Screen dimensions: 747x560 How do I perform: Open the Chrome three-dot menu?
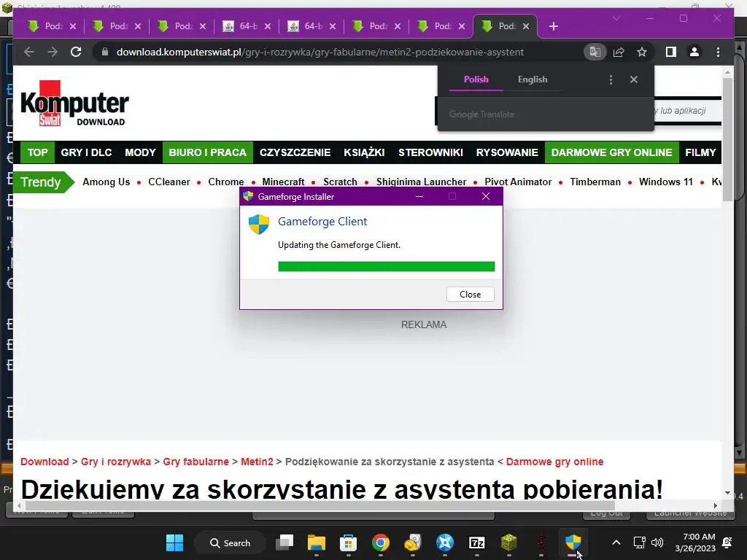click(718, 52)
